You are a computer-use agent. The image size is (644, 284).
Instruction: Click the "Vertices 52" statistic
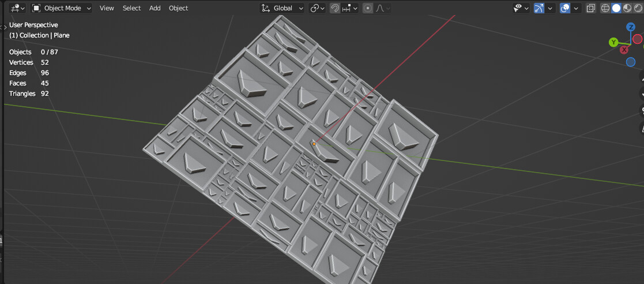pyautogui.click(x=29, y=62)
